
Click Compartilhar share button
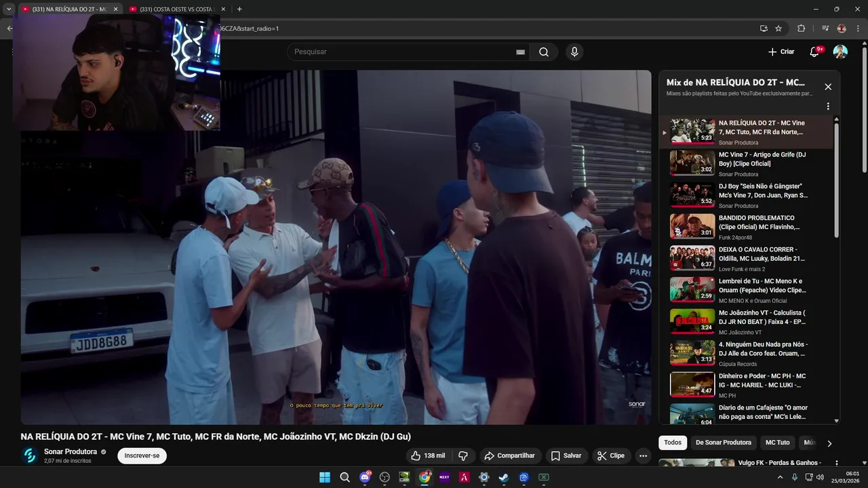coord(509,455)
